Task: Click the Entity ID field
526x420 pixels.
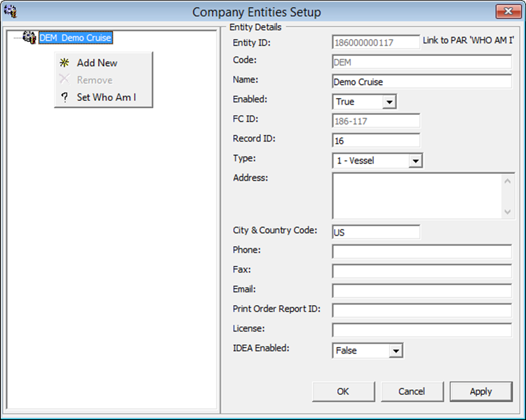Action: tap(376, 42)
